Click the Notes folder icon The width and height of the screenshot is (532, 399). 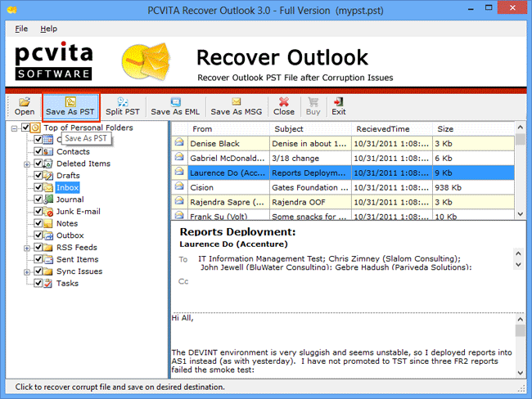click(48, 223)
